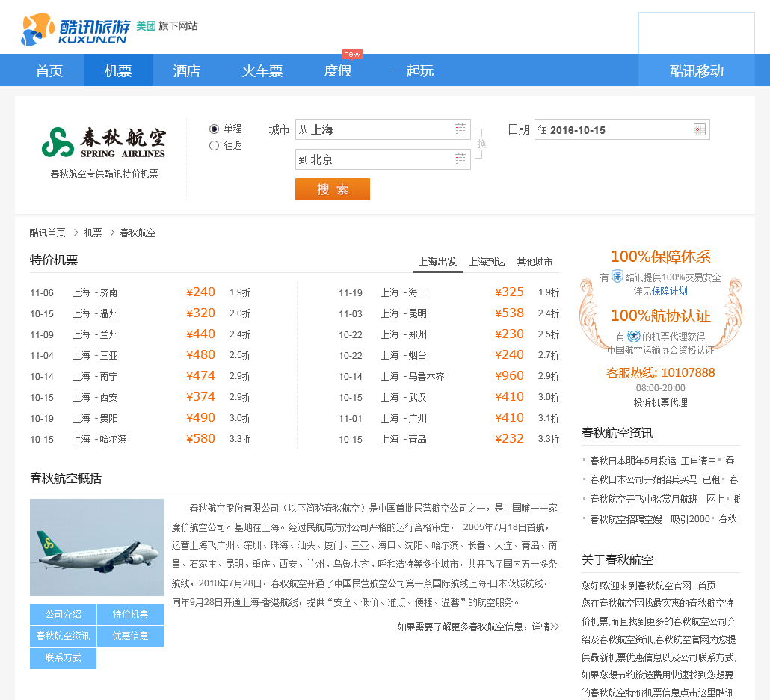Click the new badge above 度假

pyautogui.click(x=352, y=54)
